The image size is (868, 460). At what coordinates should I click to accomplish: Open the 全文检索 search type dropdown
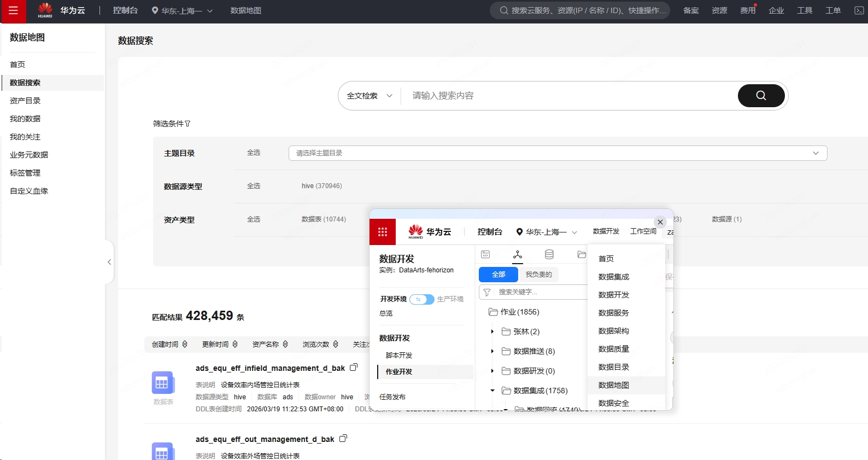click(370, 96)
